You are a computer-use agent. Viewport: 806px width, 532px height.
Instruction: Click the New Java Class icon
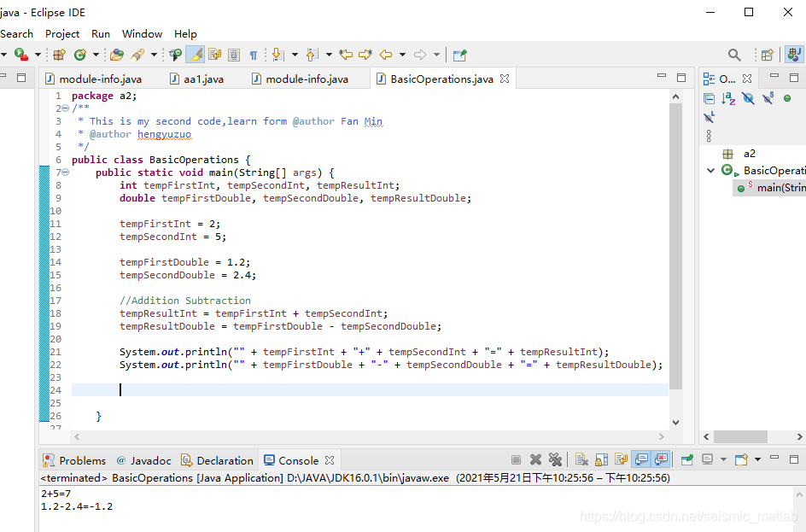coord(80,55)
